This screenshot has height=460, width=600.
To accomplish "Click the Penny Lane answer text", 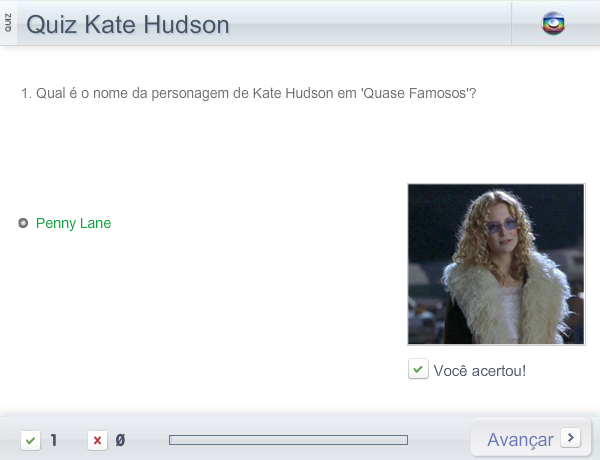I will point(73,223).
